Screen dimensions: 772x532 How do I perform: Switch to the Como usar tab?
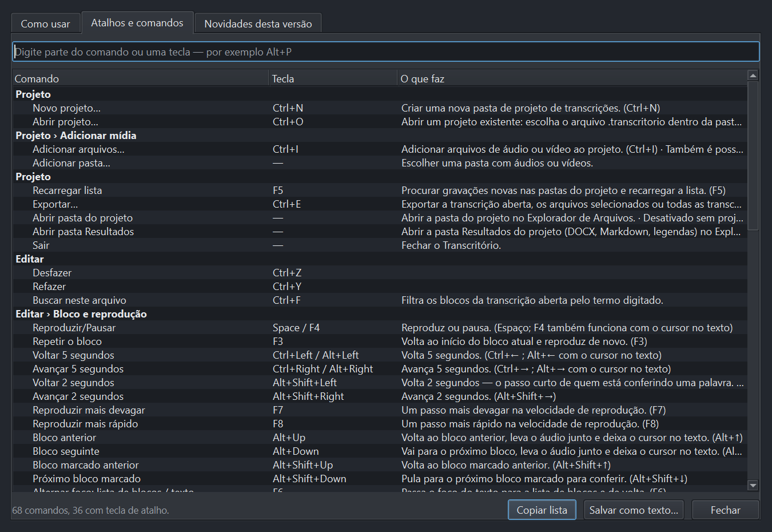click(46, 23)
